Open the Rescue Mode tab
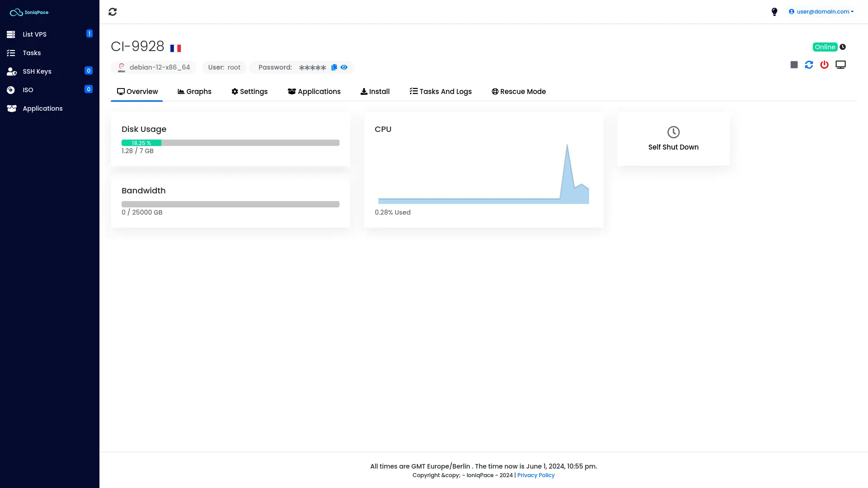This screenshot has height=488, width=868. pos(519,91)
